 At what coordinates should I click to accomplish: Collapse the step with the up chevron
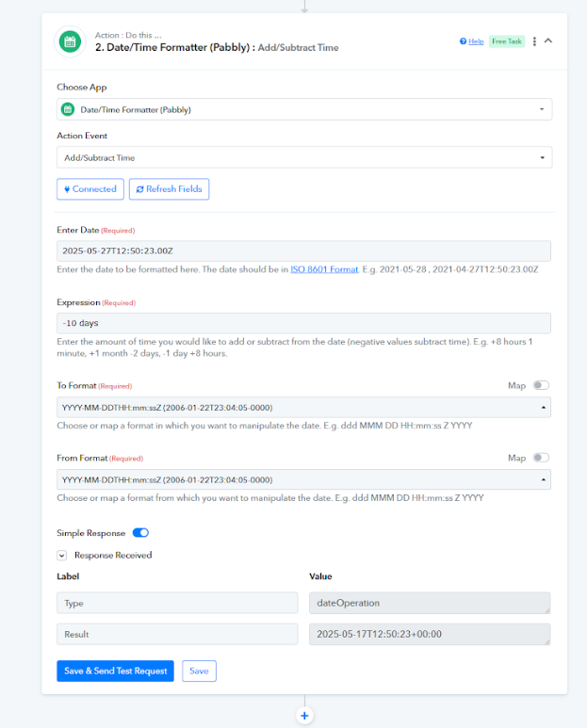coord(548,40)
